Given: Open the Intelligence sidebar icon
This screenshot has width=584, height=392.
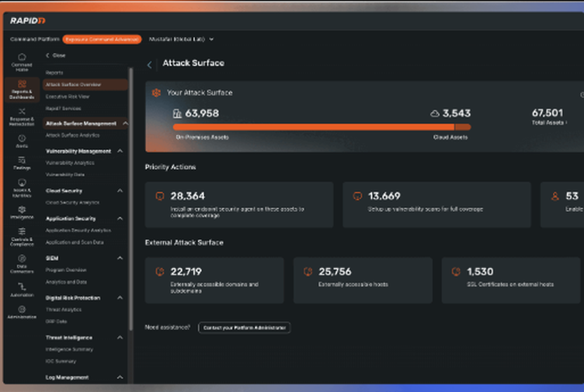Looking at the screenshot, I should point(22,210).
